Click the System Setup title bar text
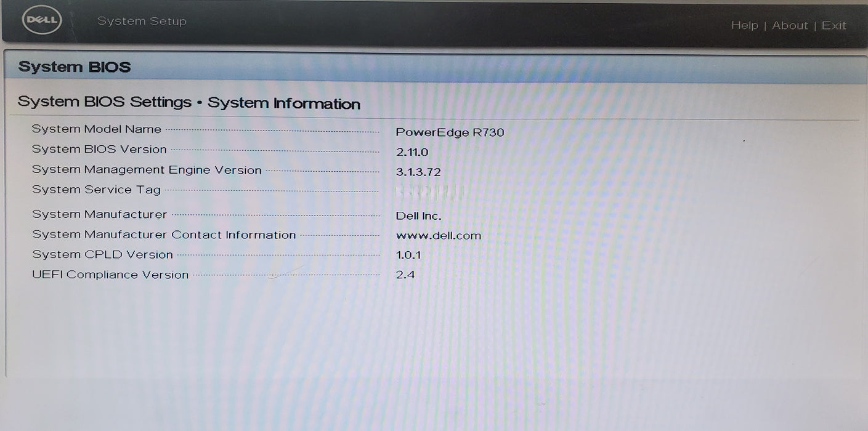 pos(142,20)
